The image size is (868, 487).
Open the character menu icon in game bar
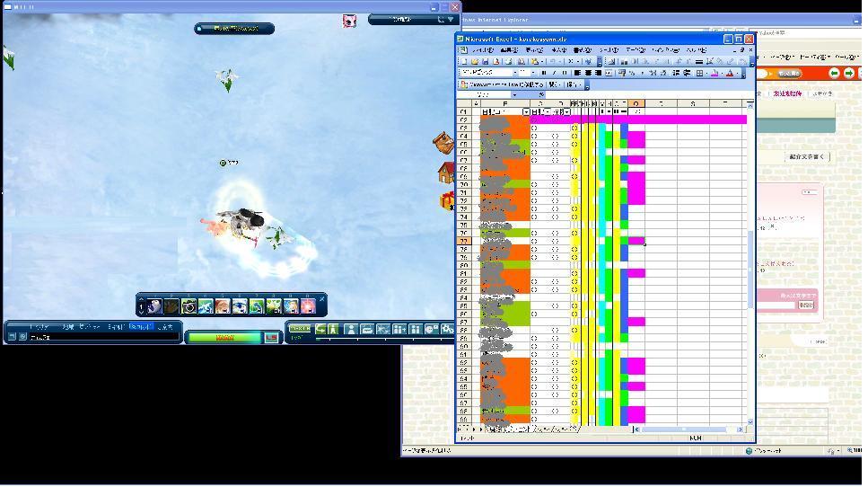click(350, 329)
